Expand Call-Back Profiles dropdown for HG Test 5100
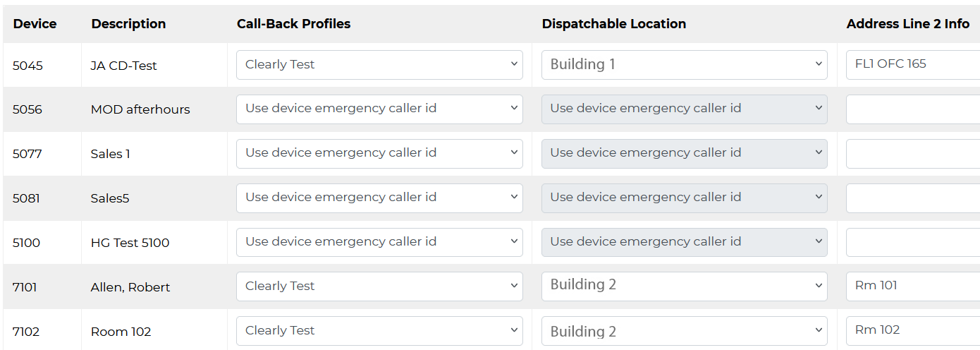Screen dimensions: 980x350 click(379, 243)
